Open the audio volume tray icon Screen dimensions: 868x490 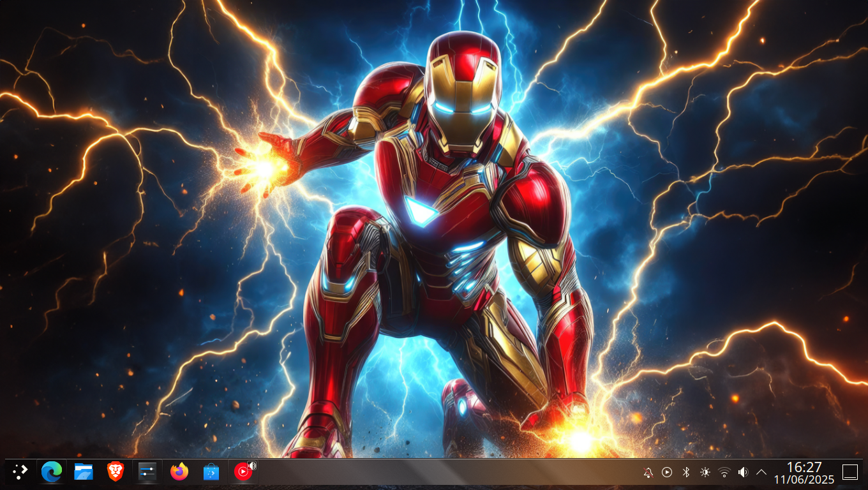tap(743, 472)
